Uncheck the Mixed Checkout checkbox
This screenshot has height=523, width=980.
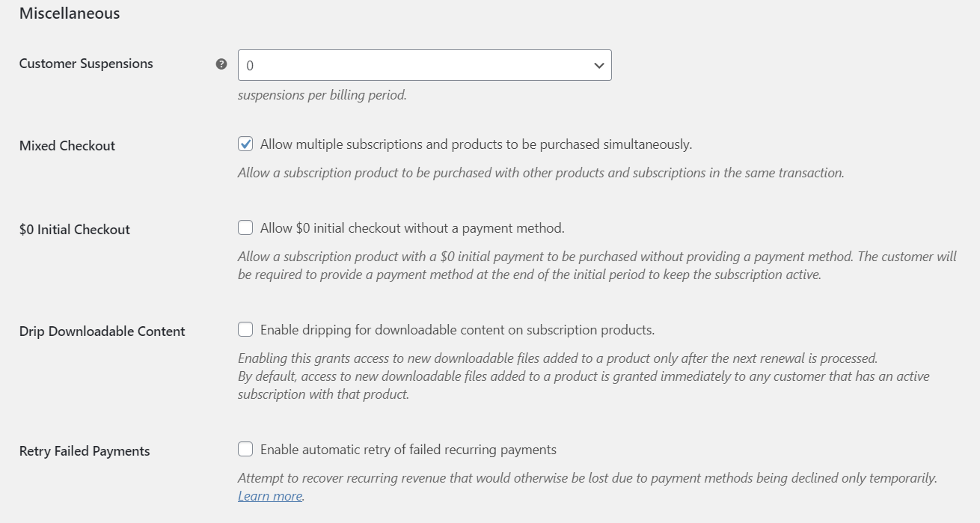245,144
